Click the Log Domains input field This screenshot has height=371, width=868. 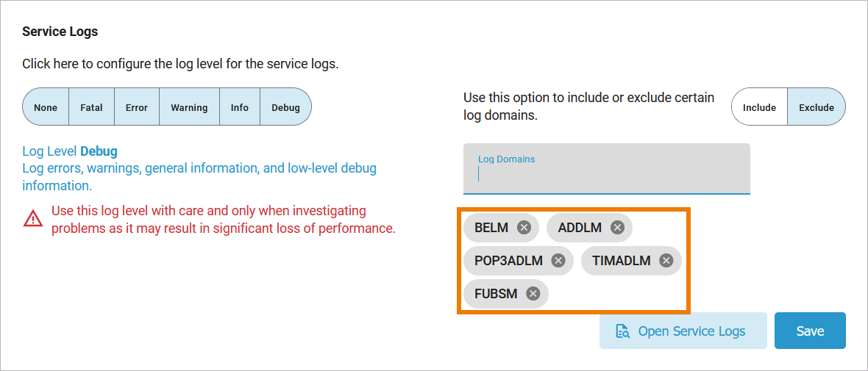coord(606,175)
